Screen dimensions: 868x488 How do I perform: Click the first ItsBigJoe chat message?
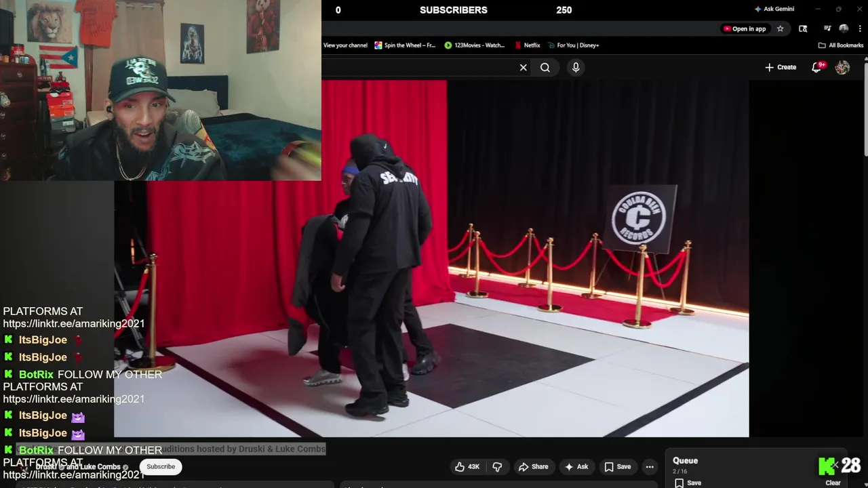[x=43, y=340]
